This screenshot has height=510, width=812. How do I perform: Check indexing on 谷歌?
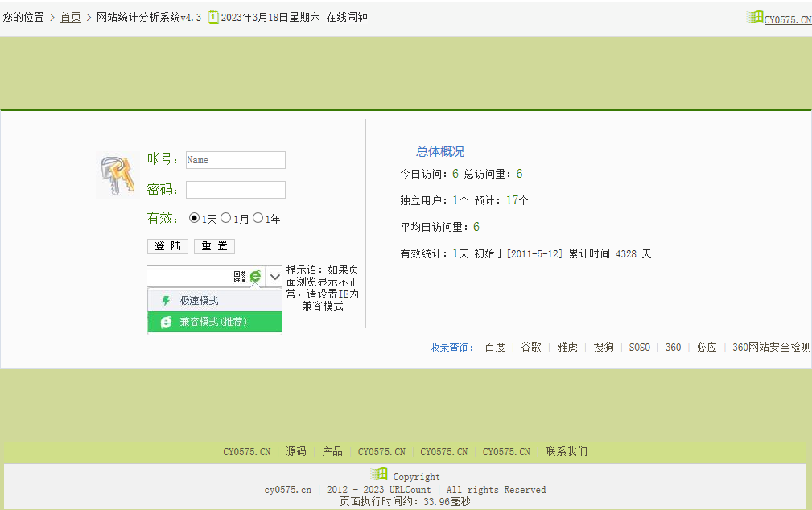[x=531, y=348]
